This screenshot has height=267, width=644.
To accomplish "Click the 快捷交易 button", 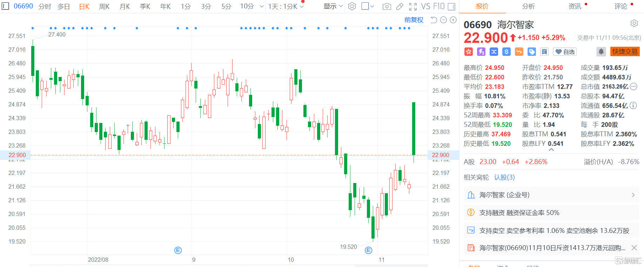I will (x=625, y=52).
